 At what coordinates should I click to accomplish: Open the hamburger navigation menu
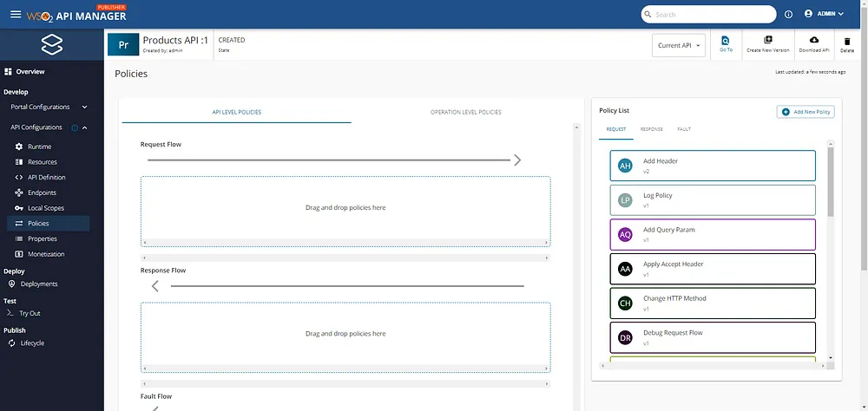coord(16,14)
